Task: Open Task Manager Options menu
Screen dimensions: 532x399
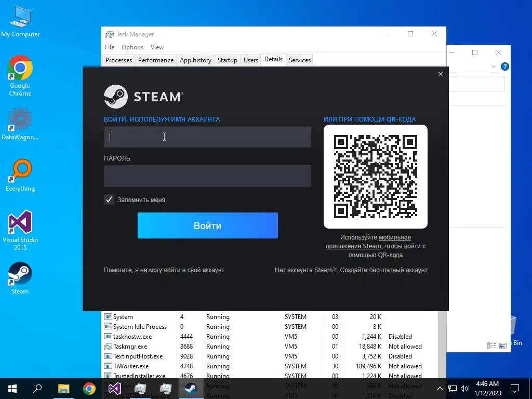Action: [x=132, y=47]
